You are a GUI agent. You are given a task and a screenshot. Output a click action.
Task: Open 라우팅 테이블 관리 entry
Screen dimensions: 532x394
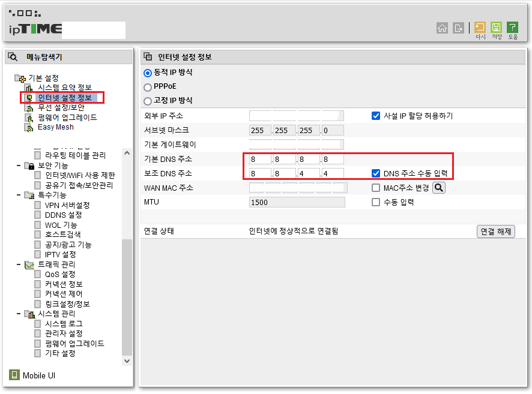coord(75,155)
